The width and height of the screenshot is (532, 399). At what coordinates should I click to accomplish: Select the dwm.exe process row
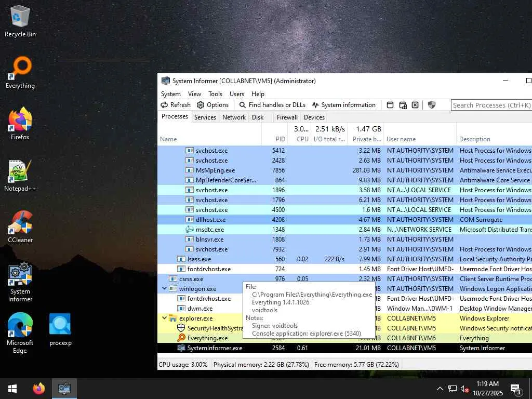[345, 309]
